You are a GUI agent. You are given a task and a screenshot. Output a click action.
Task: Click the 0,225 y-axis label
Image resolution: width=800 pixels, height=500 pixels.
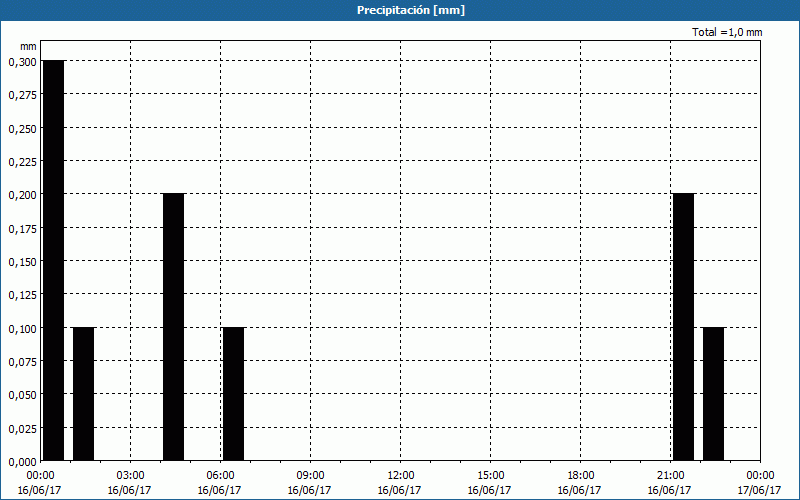coord(22,162)
